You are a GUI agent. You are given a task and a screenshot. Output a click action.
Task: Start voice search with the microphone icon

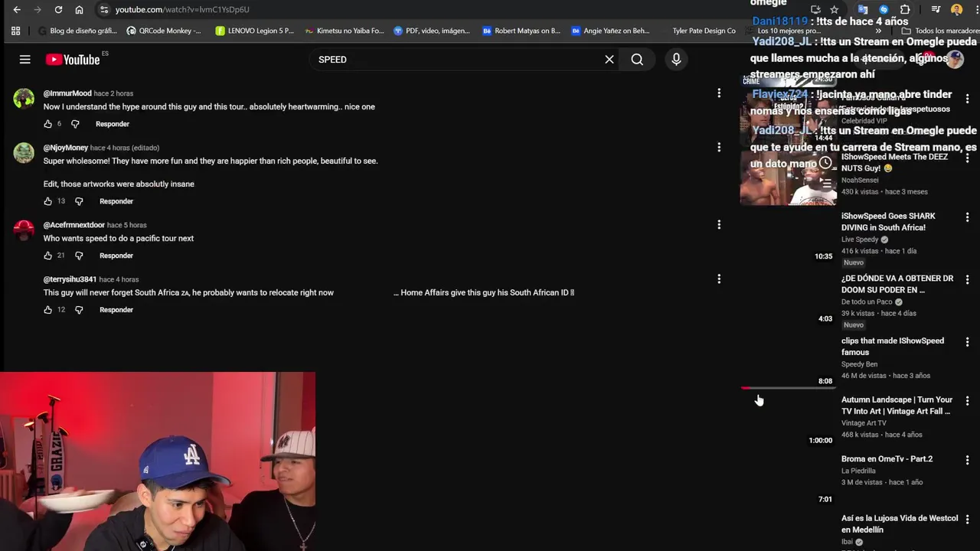point(676,60)
